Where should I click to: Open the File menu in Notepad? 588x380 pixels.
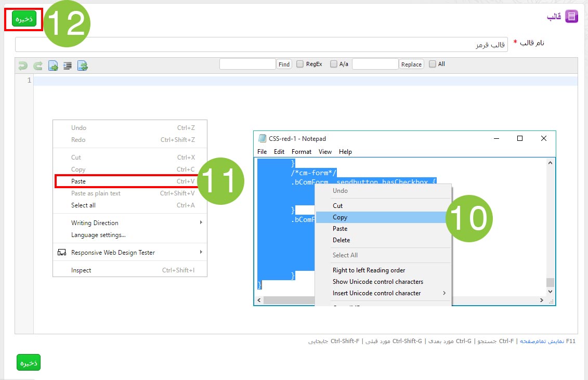point(262,152)
